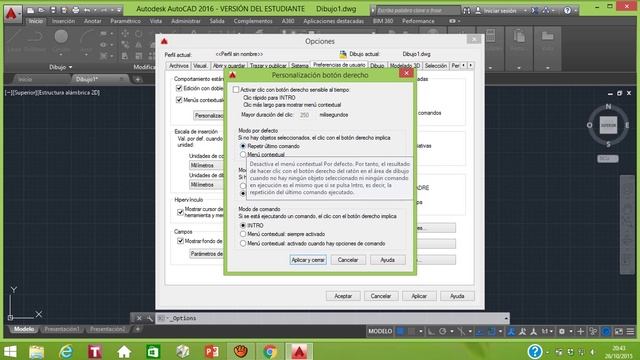Open the AutoCAD application menu logo
The height and width of the screenshot is (360, 640).
[12, 14]
